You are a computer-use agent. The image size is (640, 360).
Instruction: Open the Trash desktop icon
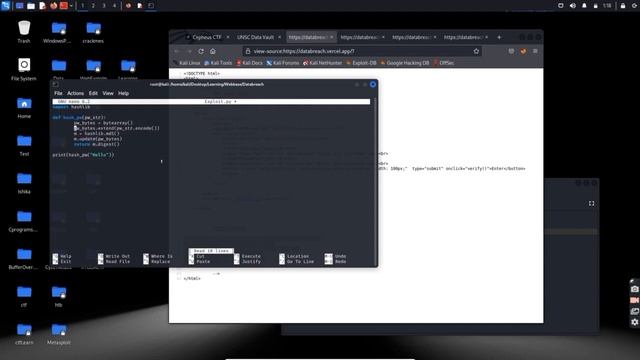(24, 32)
